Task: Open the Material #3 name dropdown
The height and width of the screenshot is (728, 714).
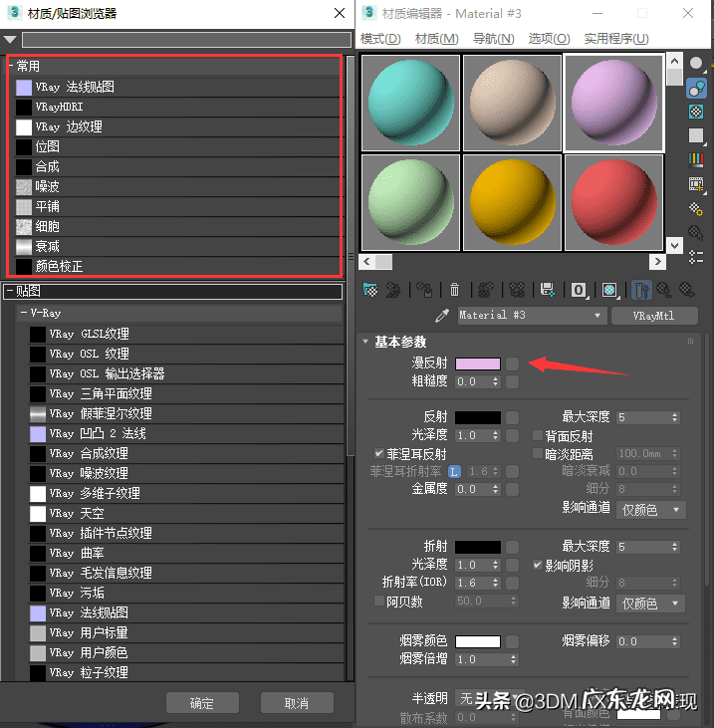Action: tap(597, 316)
